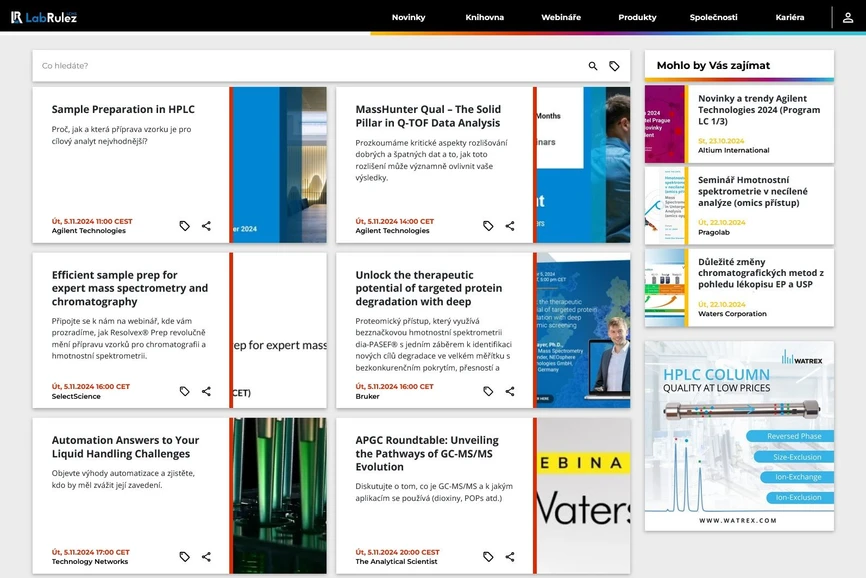Click date 'Út, 5.11.2024 11:00 CEST'
This screenshot has width=866, height=578.
(92, 221)
